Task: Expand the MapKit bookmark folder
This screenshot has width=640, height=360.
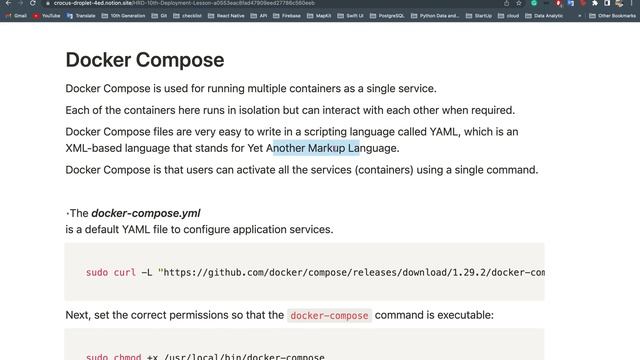Action: coord(319,16)
